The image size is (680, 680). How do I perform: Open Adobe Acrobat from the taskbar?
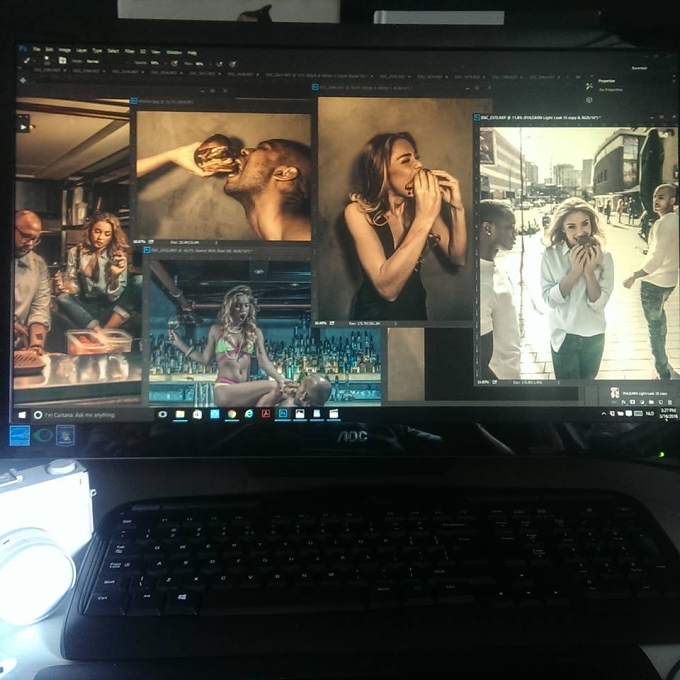pos(266,414)
